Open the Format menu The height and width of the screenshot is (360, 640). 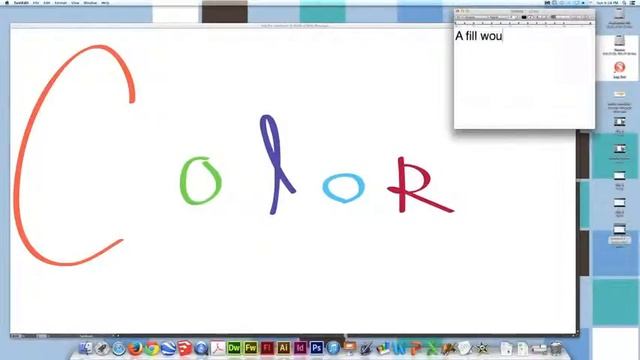click(x=61, y=3)
